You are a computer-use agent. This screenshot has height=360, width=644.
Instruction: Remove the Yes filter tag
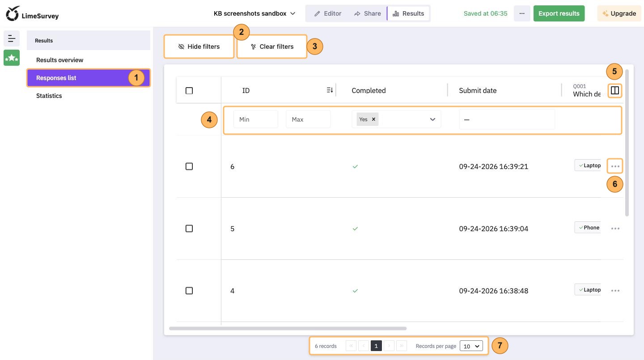(x=373, y=119)
